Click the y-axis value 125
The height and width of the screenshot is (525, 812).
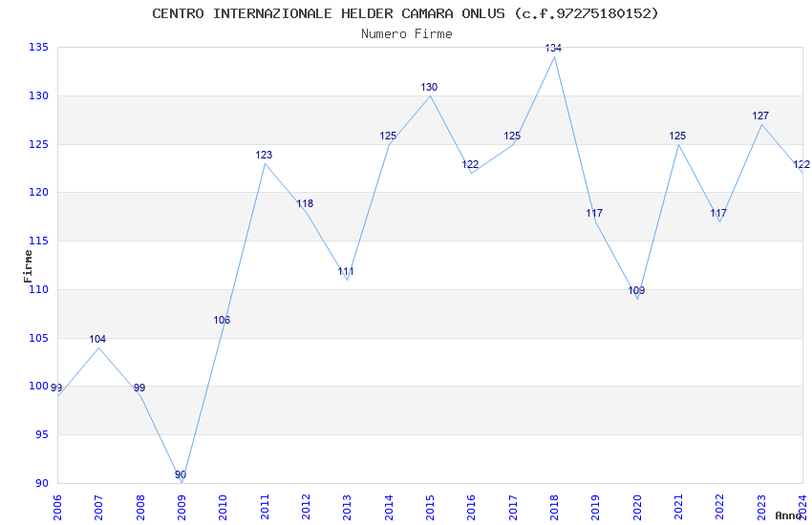[39, 144]
